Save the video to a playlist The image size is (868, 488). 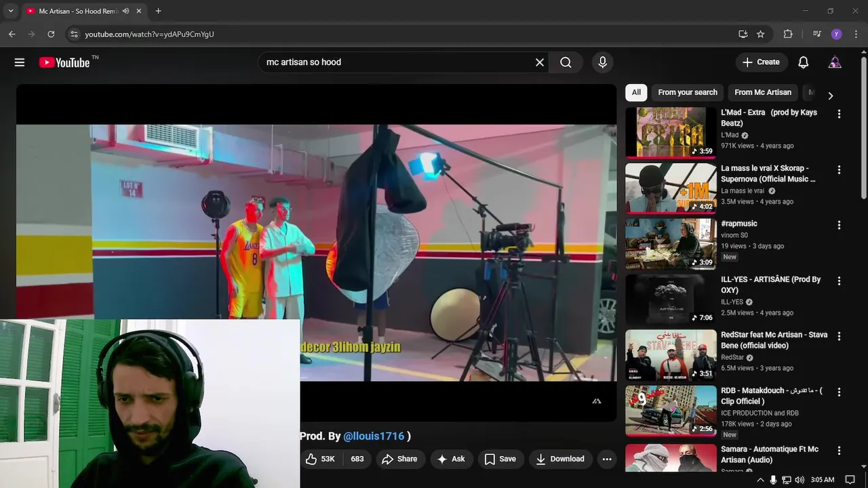pos(500,459)
